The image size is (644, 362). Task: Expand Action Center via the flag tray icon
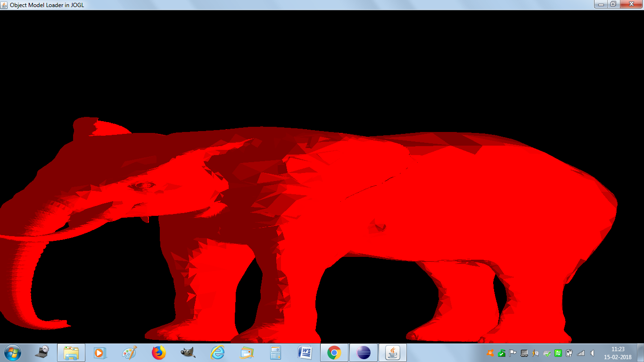(x=512, y=353)
